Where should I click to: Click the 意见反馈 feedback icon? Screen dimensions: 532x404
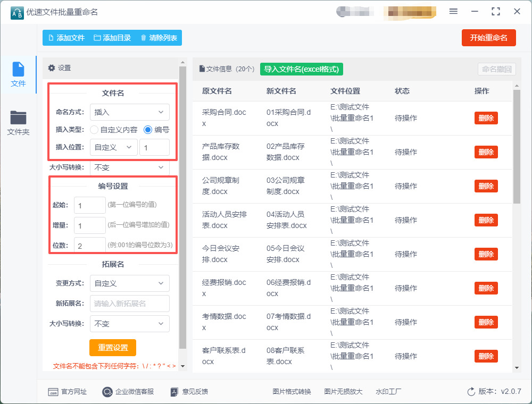tap(174, 392)
